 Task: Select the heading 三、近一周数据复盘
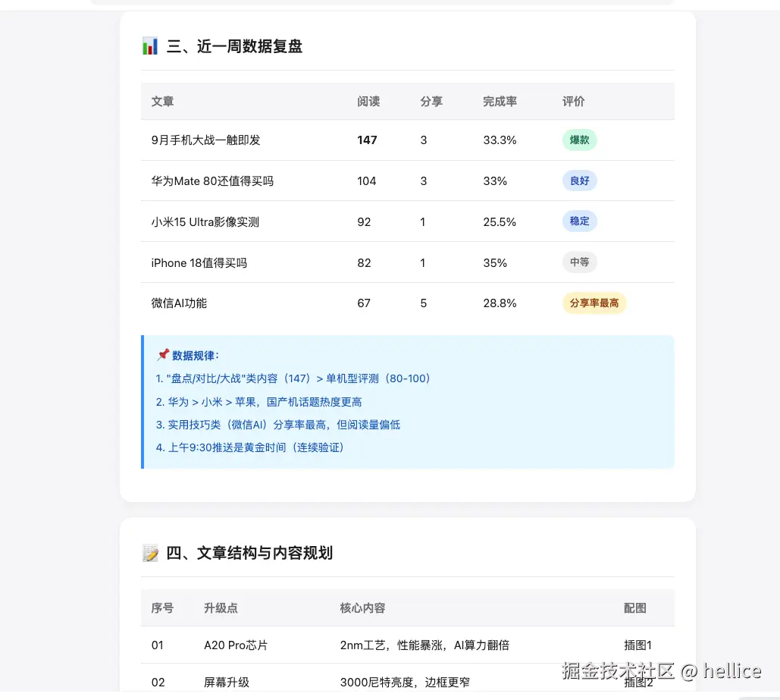[234, 46]
